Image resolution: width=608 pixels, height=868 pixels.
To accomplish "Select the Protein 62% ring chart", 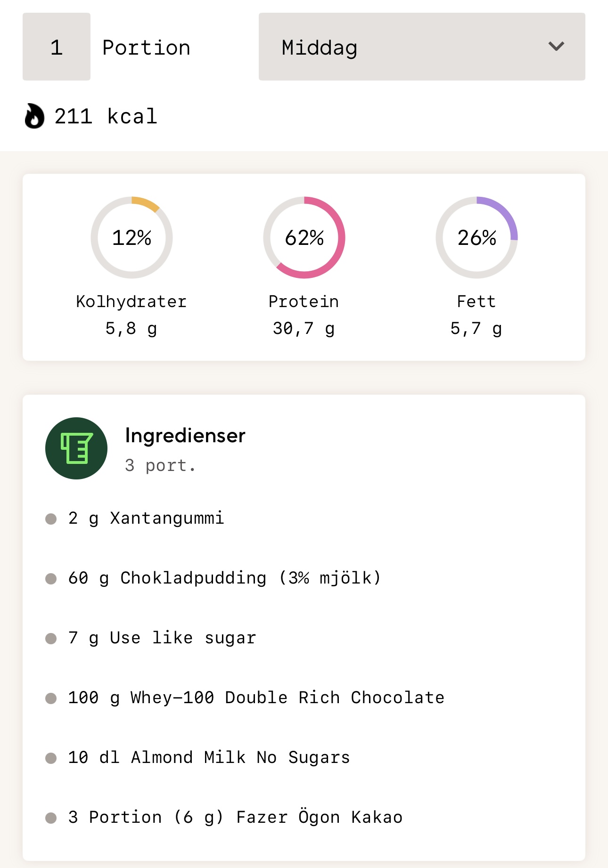I will pos(304,237).
